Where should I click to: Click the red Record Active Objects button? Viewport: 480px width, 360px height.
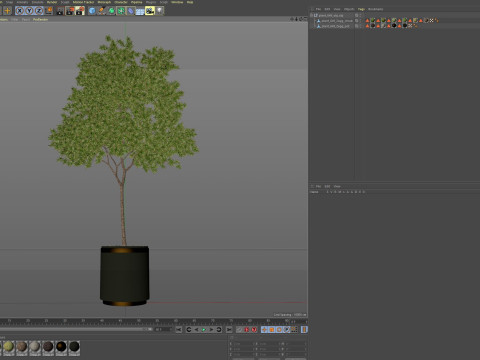(x=246, y=329)
